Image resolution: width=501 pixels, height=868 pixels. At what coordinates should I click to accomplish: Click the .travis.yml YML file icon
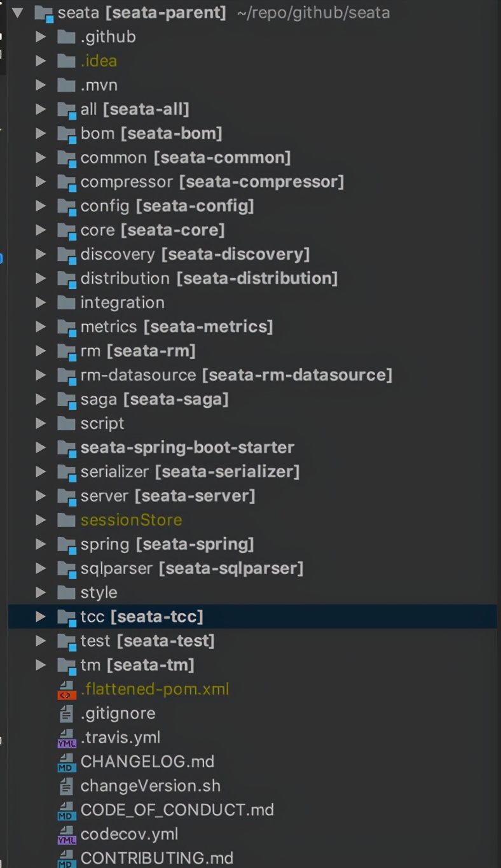66,738
